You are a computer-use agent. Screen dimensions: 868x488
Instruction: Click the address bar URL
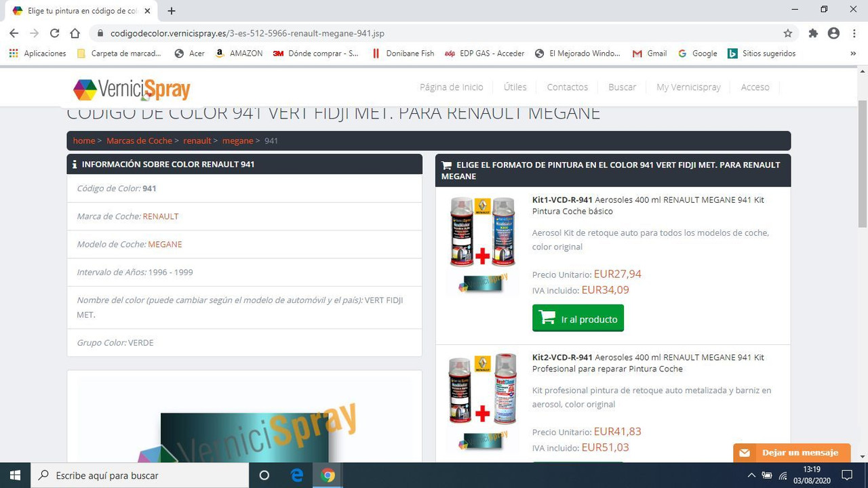(x=248, y=33)
